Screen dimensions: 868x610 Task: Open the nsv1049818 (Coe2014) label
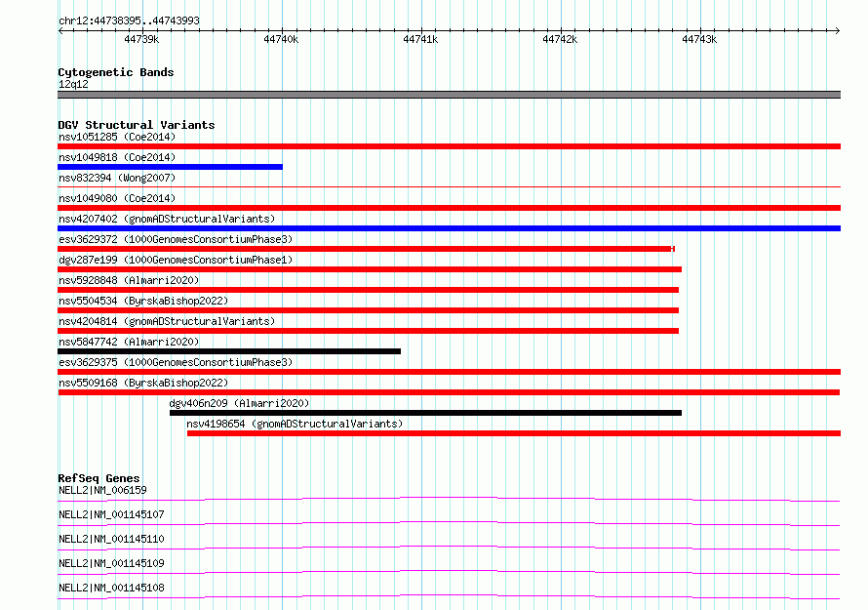pyautogui.click(x=117, y=157)
